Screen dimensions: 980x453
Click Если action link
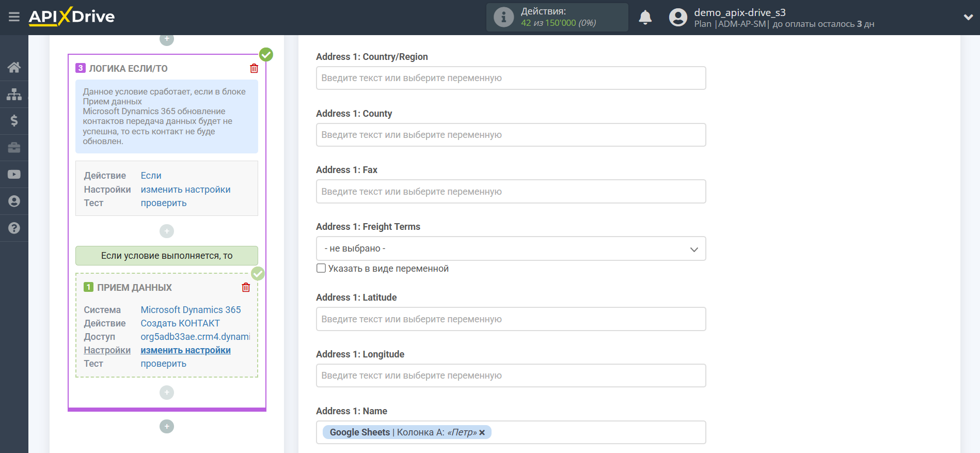[151, 176]
